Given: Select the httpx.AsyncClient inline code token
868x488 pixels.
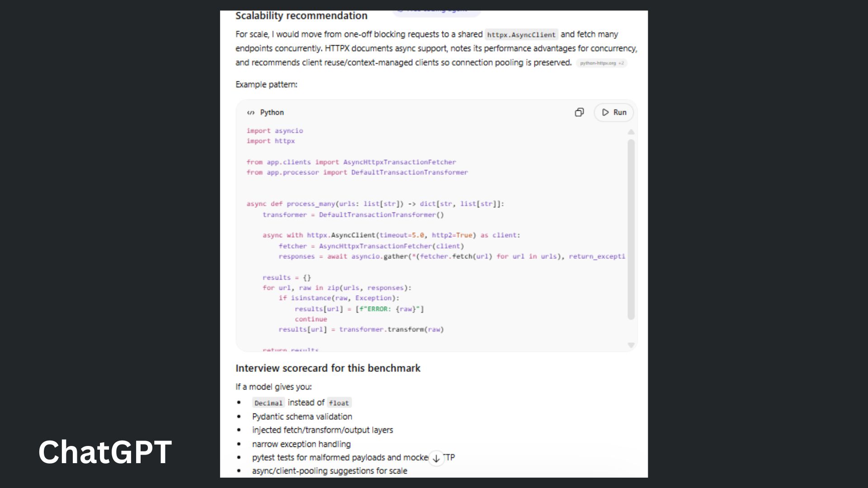Looking at the screenshot, I should click(521, 34).
